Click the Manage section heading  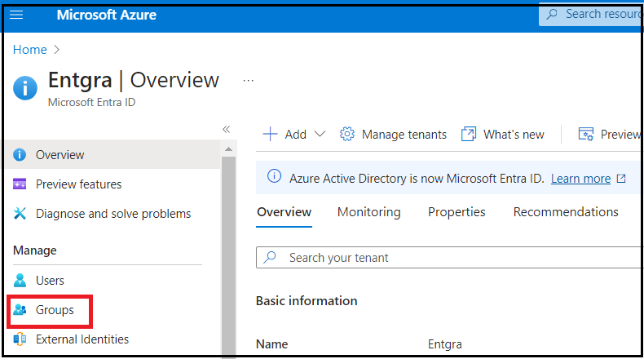[35, 250]
